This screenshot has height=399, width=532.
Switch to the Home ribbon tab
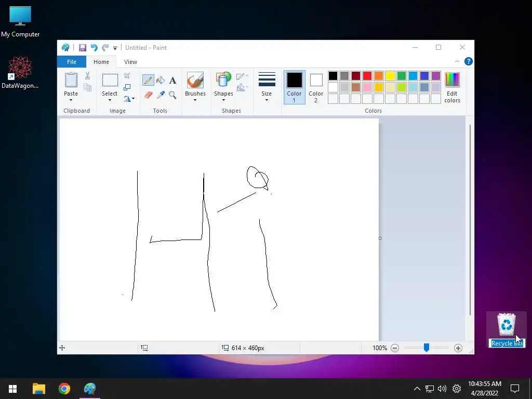(101, 62)
